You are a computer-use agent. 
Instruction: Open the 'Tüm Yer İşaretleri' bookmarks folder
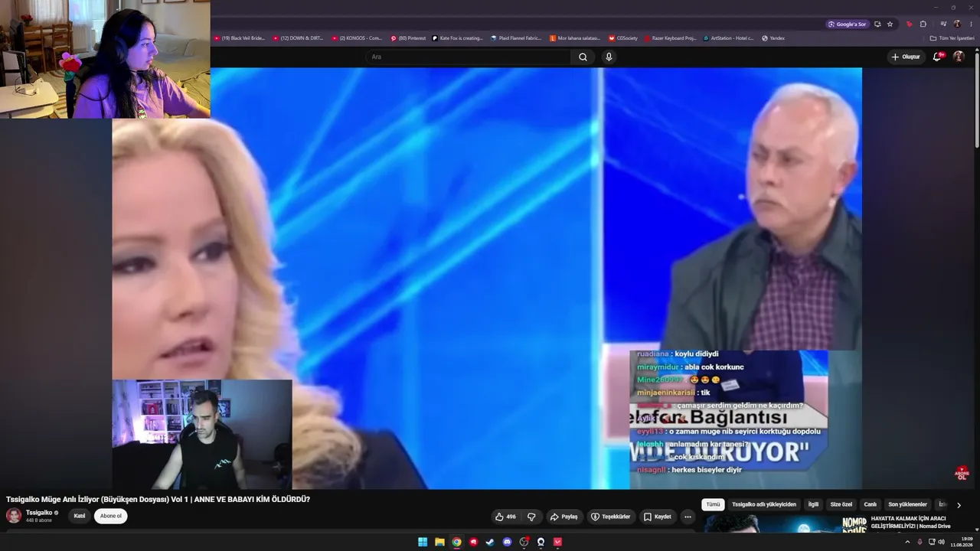(952, 38)
